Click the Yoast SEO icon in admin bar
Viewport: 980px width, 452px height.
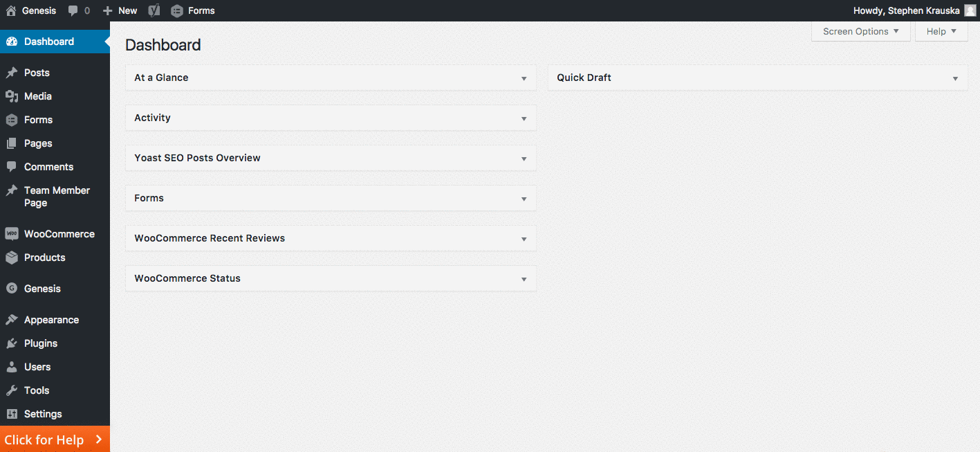pyautogui.click(x=154, y=10)
